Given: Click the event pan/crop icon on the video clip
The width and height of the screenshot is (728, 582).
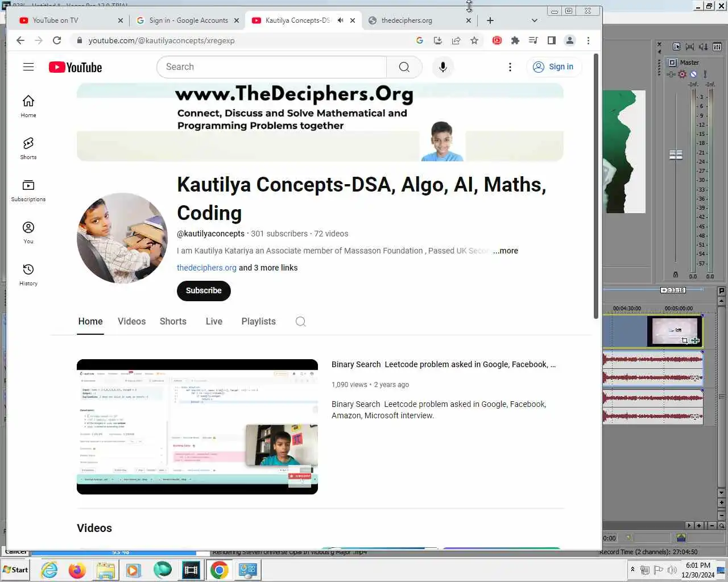Looking at the screenshot, I should pos(685,340).
